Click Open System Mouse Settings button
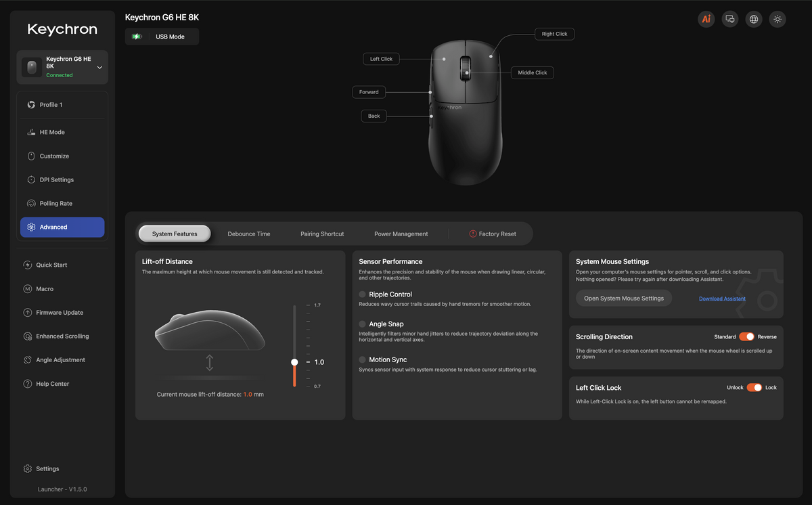Image resolution: width=812 pixels, height=505 pixels. (624, 298)
